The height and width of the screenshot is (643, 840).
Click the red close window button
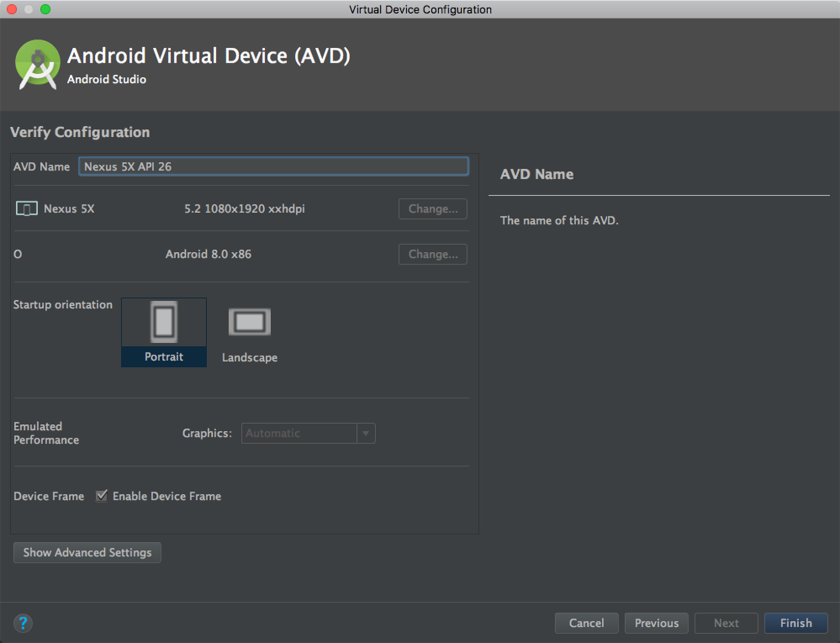coord(12,9)
